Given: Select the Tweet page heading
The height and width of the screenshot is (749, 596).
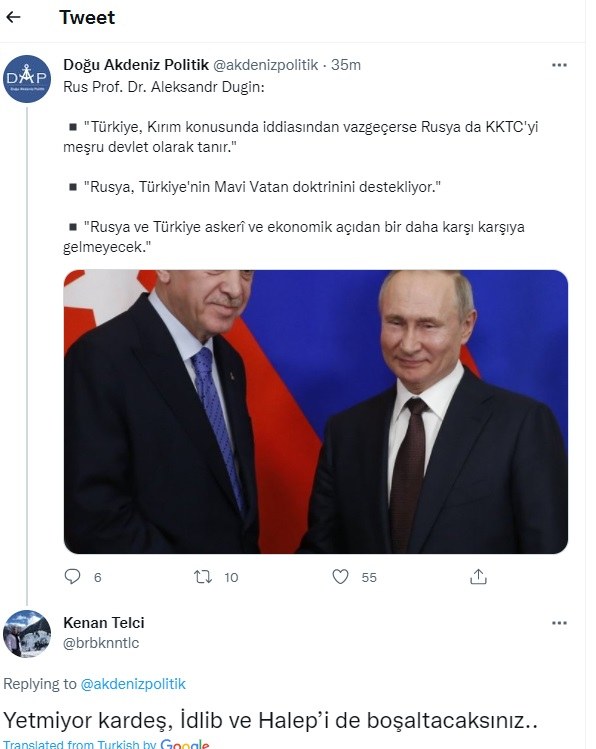Looking at the screenshot, I should pos(87,17).
